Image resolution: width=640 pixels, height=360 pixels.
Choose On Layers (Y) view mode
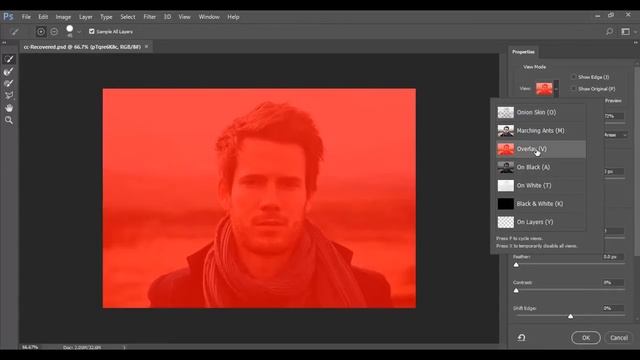coord(541,222)
